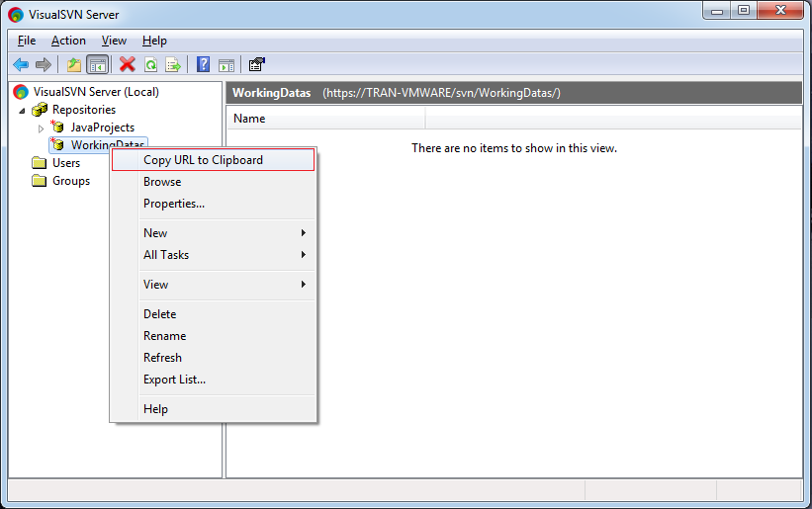
Task: Open the Action menu
Action: tap(68, 41)
